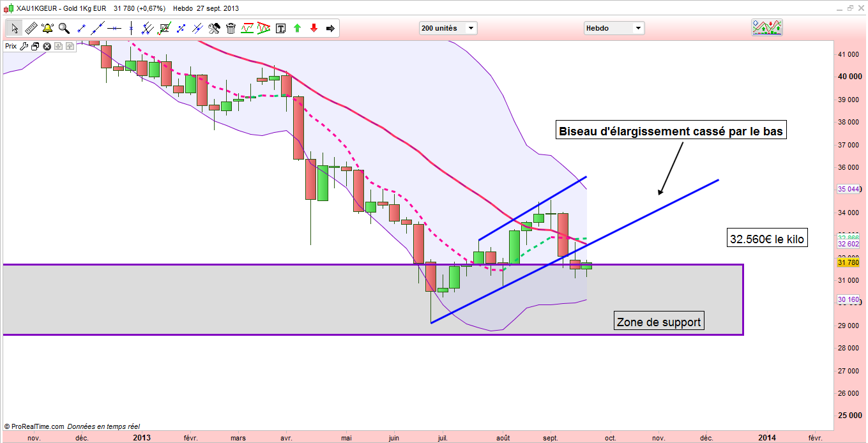Open Prix panel wrench settings
This screenshot has width=868, height=443.
(24, 46)
